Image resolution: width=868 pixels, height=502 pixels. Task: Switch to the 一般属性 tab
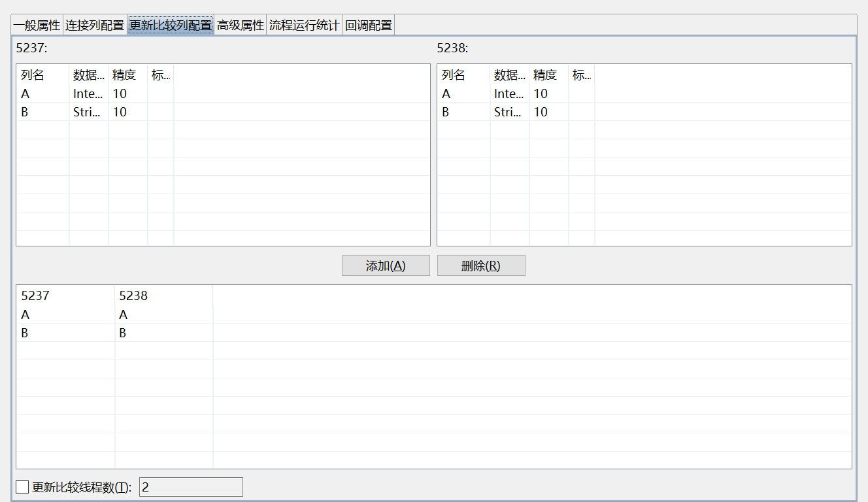coord(37,25)
